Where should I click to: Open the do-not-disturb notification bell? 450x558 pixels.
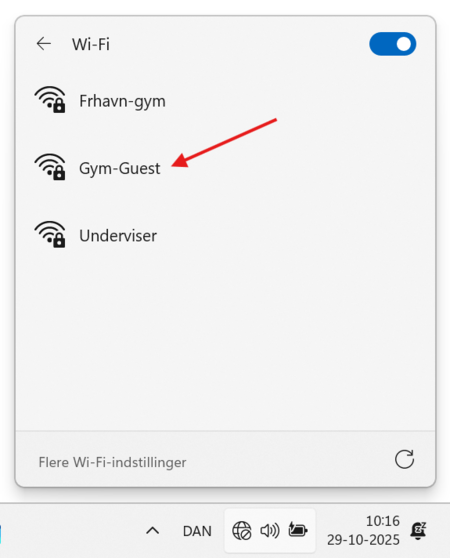pyautogui.click(x=418, y=531)
